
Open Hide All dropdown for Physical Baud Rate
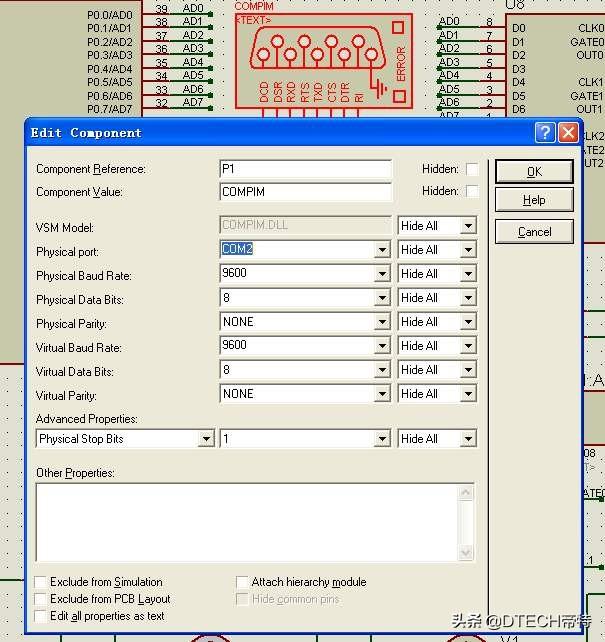point(468,274)
